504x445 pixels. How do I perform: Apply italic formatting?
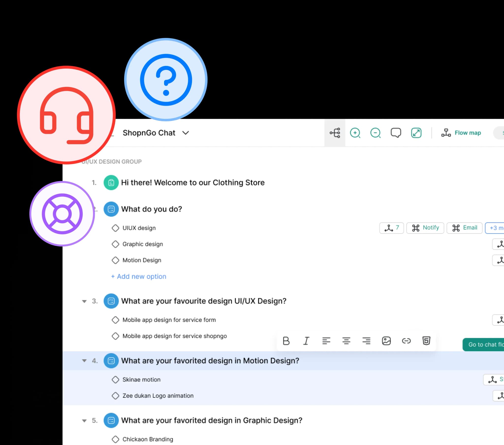[306, 341]
